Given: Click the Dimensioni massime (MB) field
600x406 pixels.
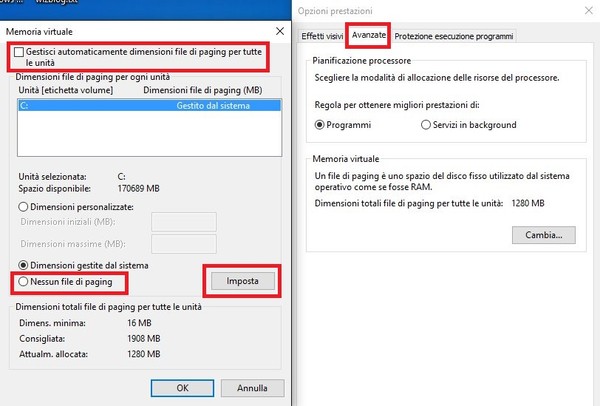Looking at the screenshot, I should (x=184, y=244).
